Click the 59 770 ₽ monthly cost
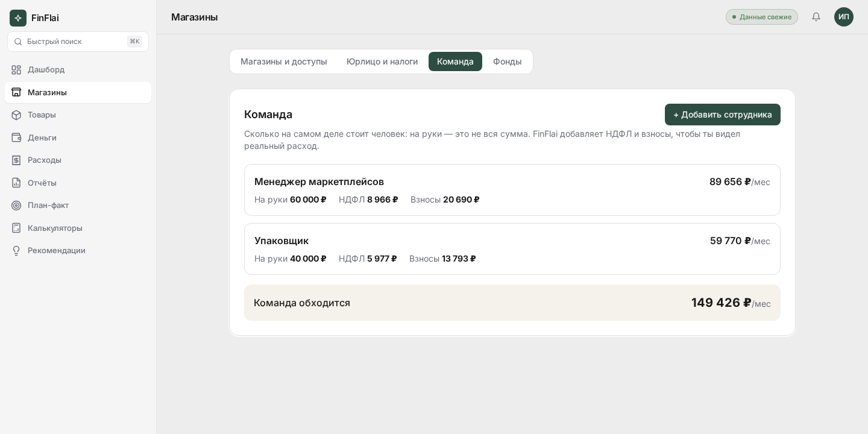The width and height of the screenshot is (868, 434). tap(740, 241)
